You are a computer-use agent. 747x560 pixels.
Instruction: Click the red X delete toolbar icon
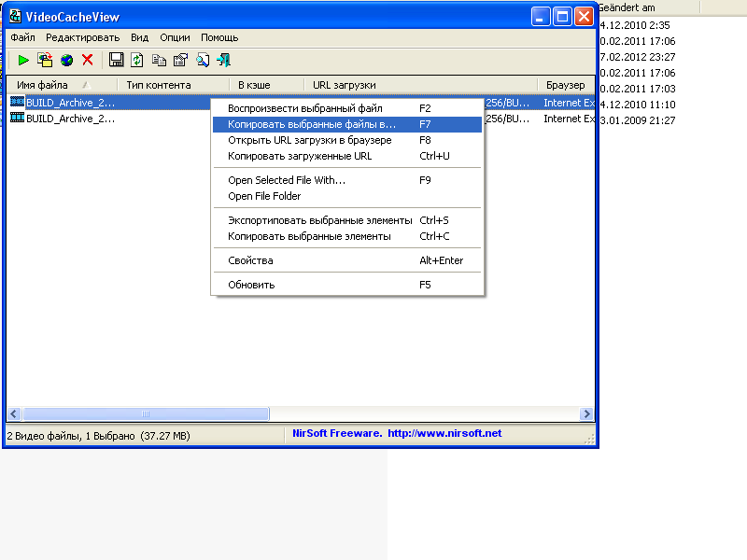[88, 60]
